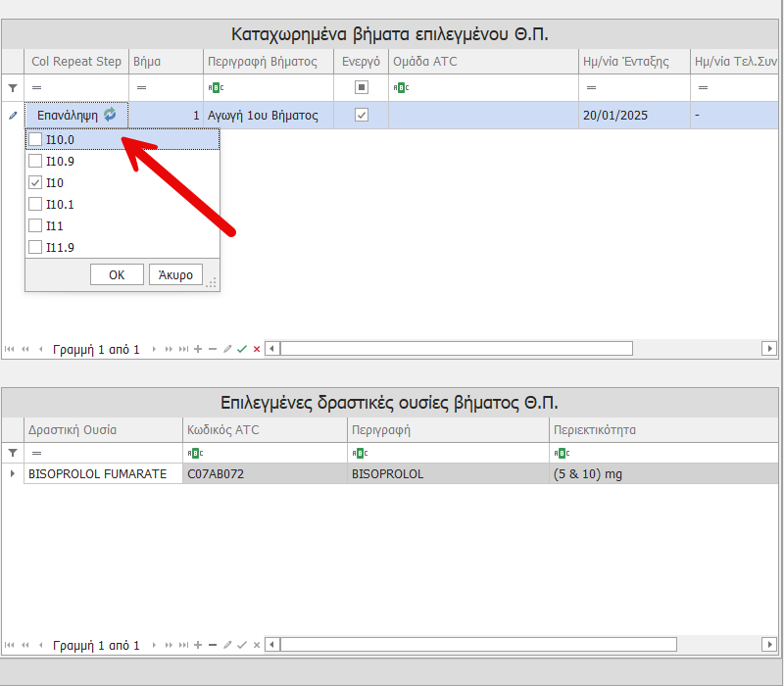
Task: Click the first-record button in lower navigator
Action: click(10, 645)
